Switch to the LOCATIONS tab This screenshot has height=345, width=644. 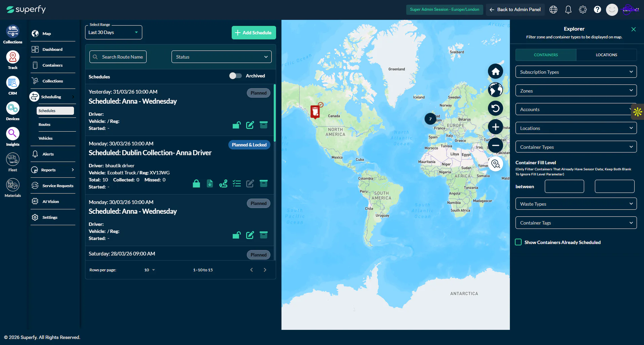[x=606, y=55]
